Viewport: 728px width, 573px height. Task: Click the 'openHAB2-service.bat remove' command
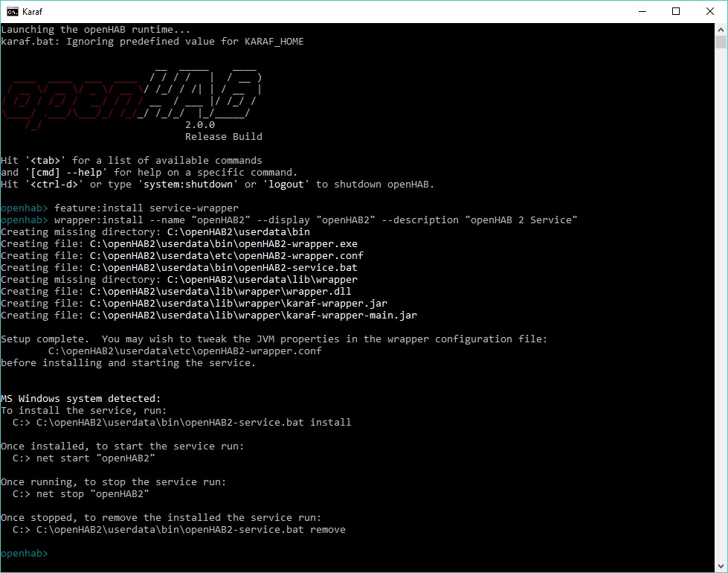point(191,530)
